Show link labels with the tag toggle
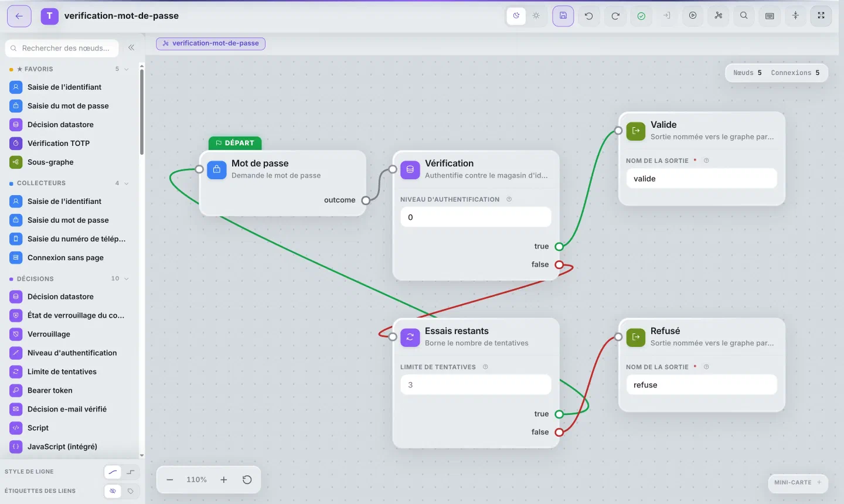Screen dimensions: 844x504 pos(131,491)
